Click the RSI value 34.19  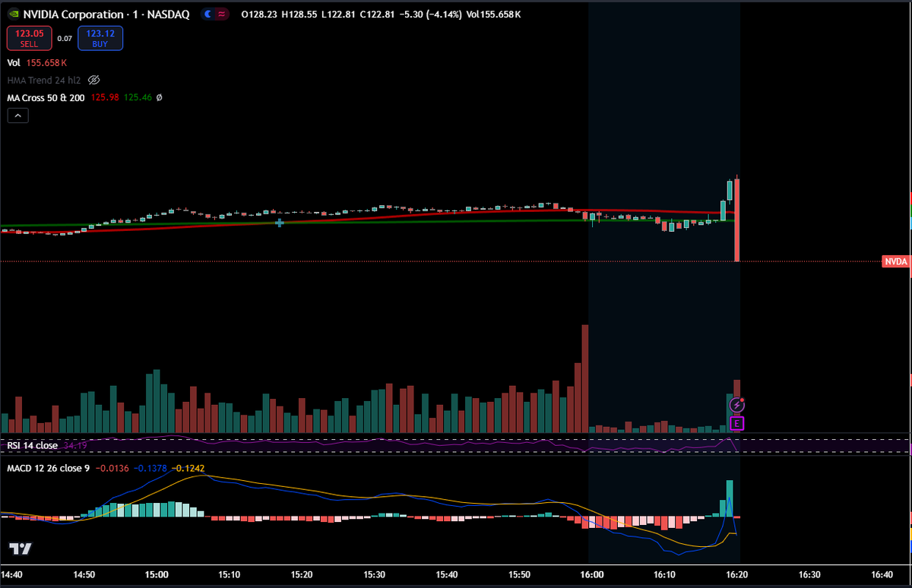74,445
